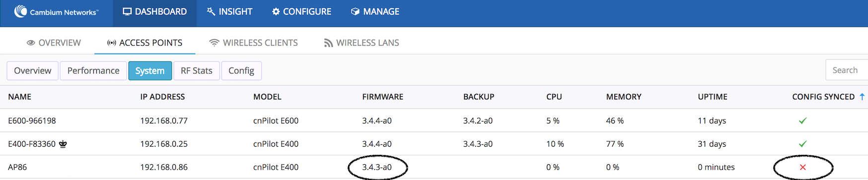Sort the table by Firmware column
Viewport: 868px width, 180px height.
coord(382,97)
